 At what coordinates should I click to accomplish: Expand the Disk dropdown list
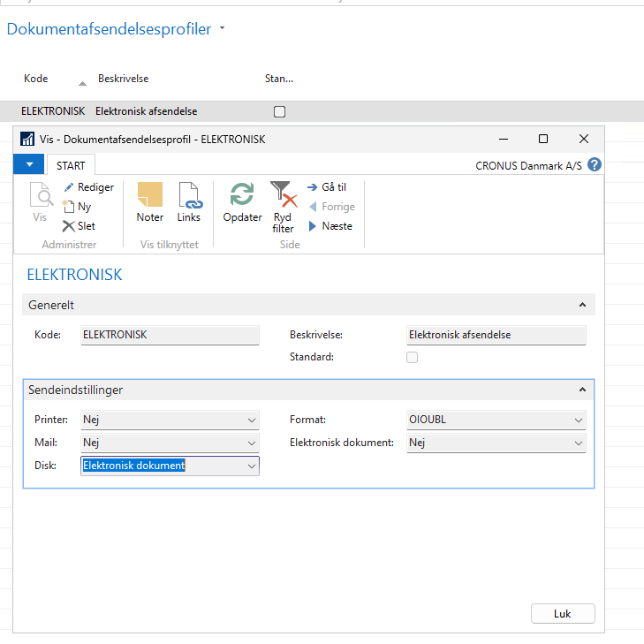[252, 466]
